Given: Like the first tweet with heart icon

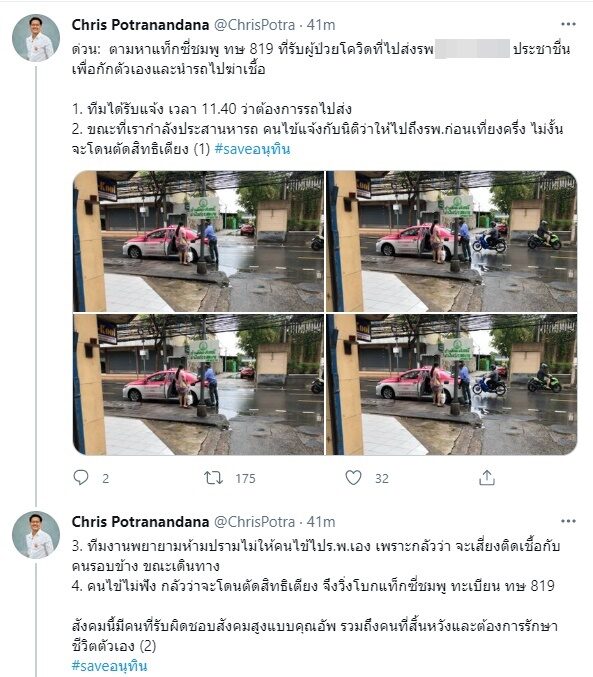Looking at the screenshot, I should pos(353,478).
